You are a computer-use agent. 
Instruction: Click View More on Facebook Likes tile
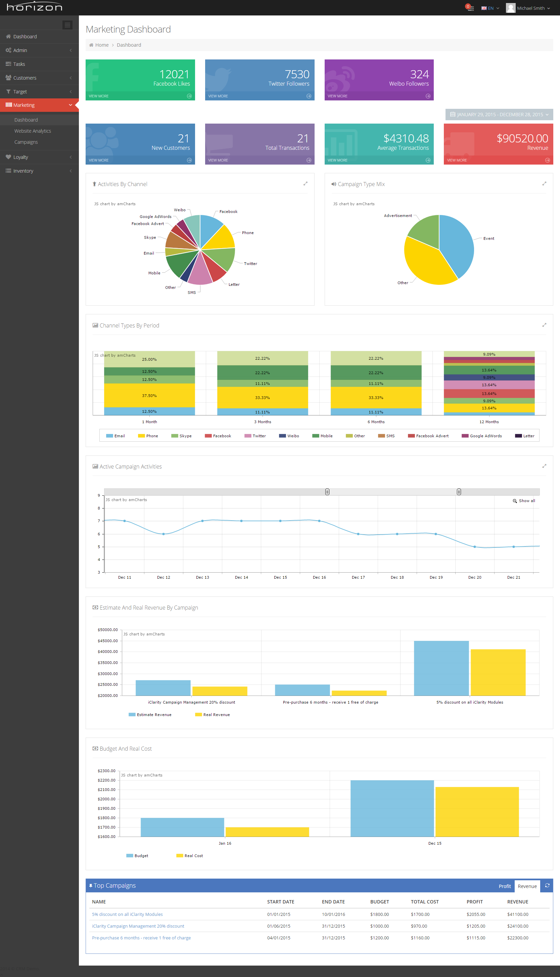[98, 96]
